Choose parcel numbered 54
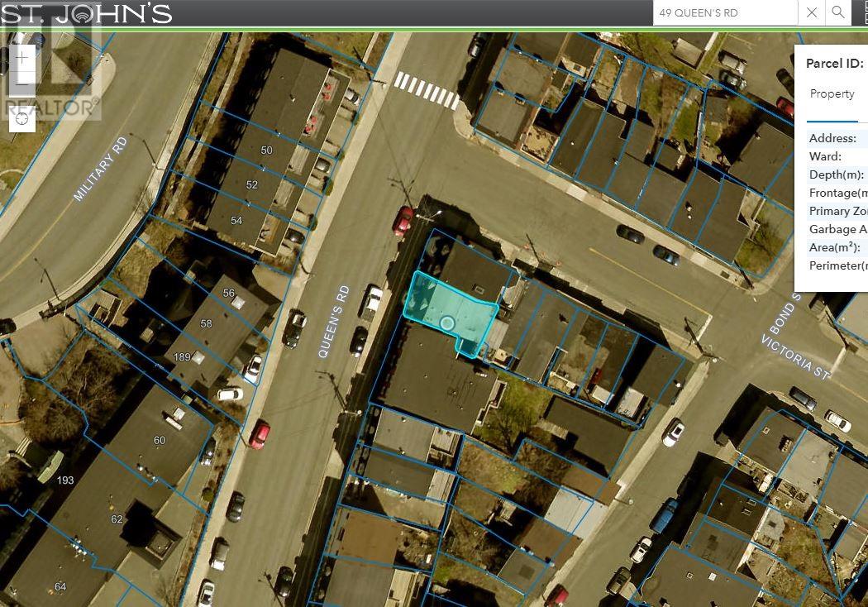Viewport: 868px width, 607px height. click(236, 221)
